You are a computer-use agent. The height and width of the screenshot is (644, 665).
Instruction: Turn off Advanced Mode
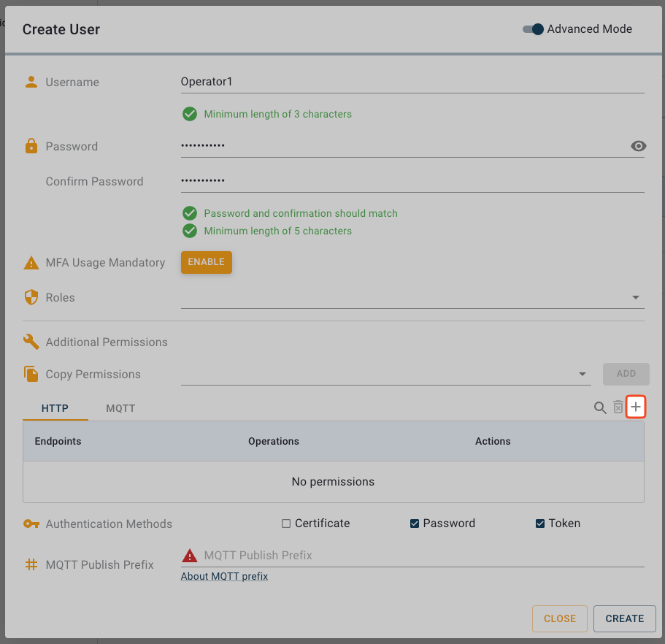coord(532,29)
